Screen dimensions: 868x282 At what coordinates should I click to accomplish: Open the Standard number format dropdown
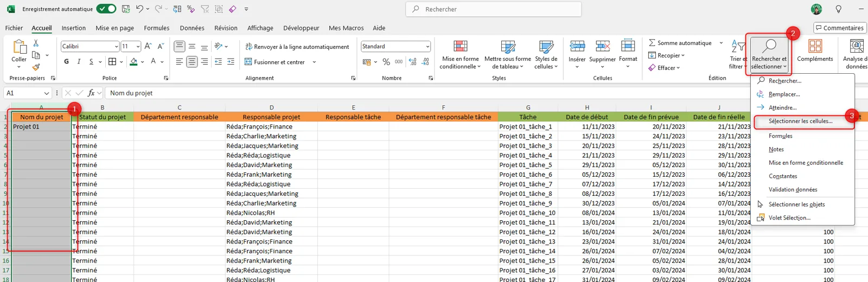[428, 47]
